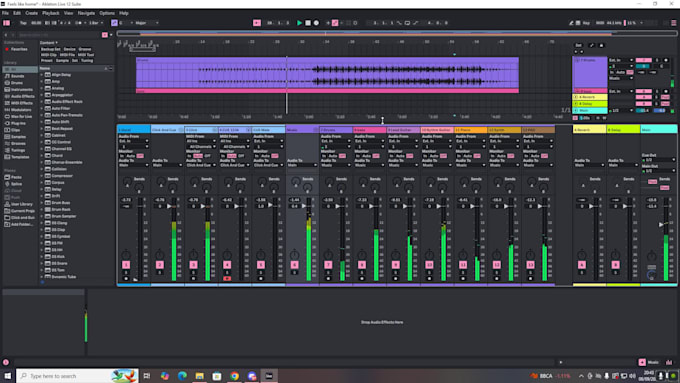Click the Windows Start button
This screenshot has width=680, height=383.
[7, 376]
